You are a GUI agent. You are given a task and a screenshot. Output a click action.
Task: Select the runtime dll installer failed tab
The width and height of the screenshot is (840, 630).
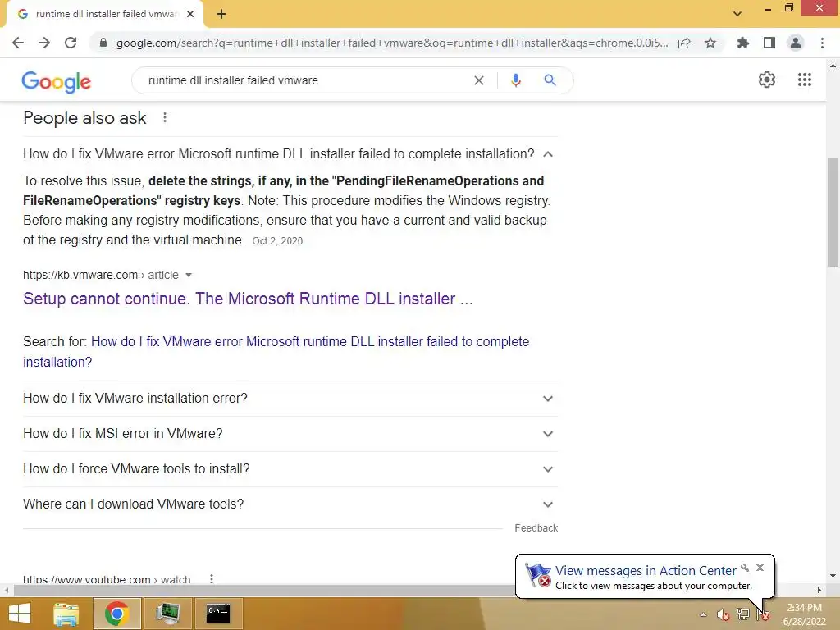[x=104, y=15]
